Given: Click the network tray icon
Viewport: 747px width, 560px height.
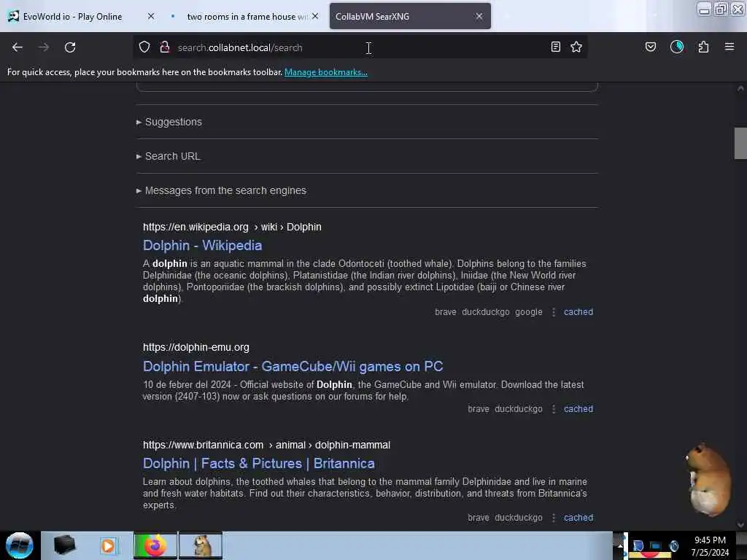Looking at the screenshot, I should tap(655, 545).
